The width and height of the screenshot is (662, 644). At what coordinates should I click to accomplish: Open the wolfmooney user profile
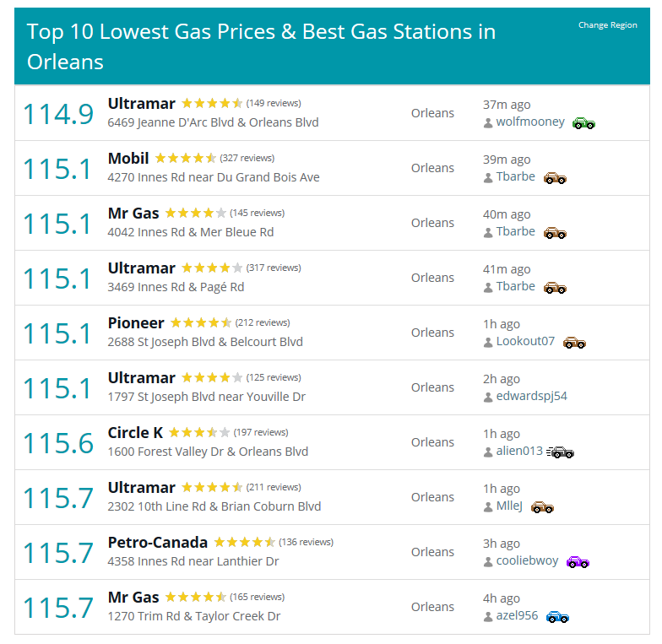(x=530, y=122)
